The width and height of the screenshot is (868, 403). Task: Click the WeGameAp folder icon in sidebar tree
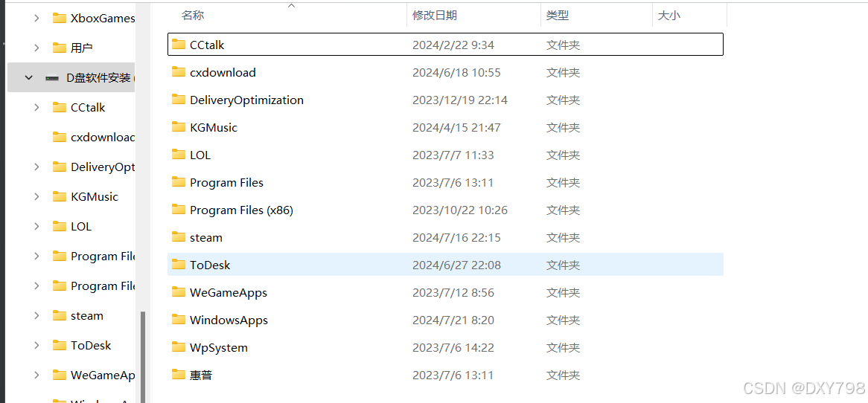pyautogui.click(x=60, y=375)
